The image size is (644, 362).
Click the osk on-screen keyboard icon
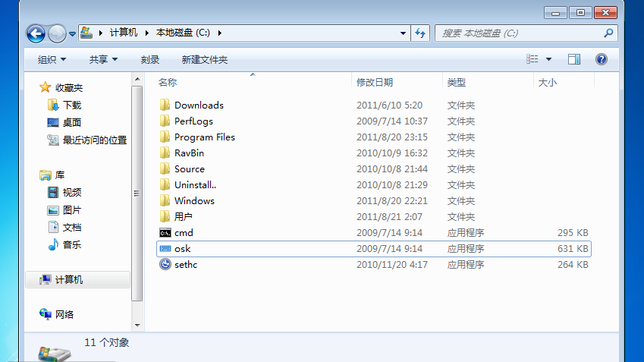165,249
